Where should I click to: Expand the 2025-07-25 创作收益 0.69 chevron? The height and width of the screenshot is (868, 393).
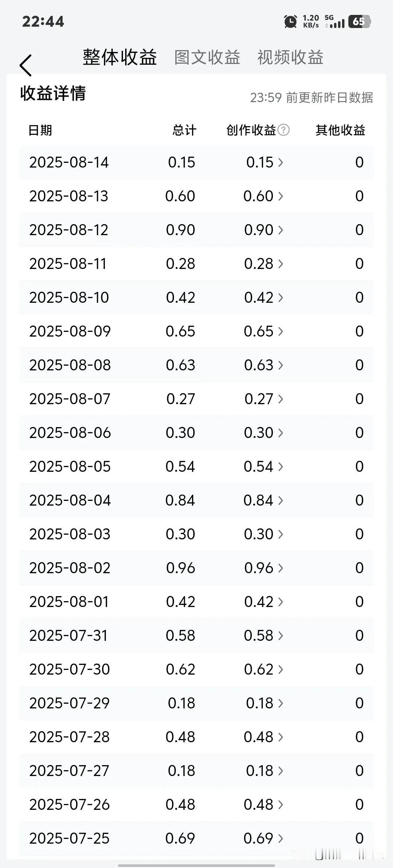(x=281, y=838)
